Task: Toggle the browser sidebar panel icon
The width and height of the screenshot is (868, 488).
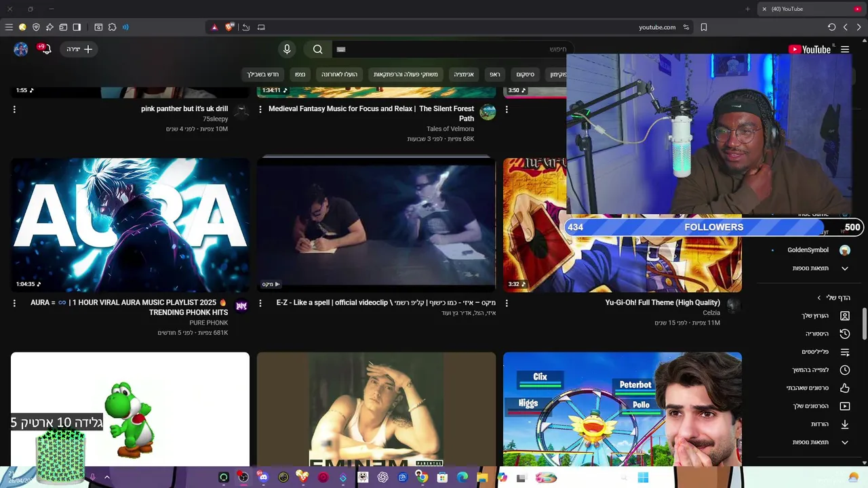Action: click(x=77, y=27)
